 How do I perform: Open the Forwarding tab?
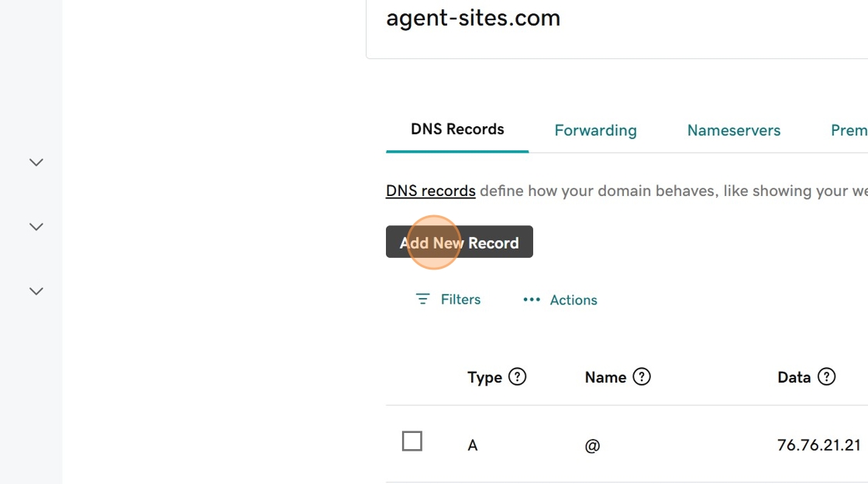click(595, 131)
